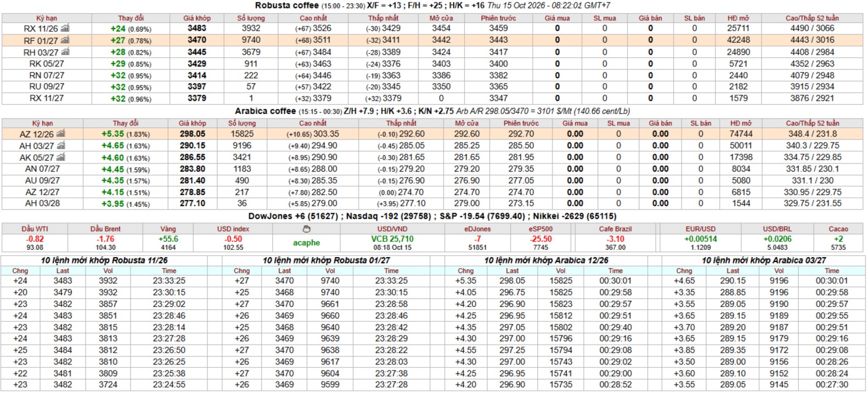
Task: Click the 3483 price for RX 11/26
Action: tap(197, 29)
